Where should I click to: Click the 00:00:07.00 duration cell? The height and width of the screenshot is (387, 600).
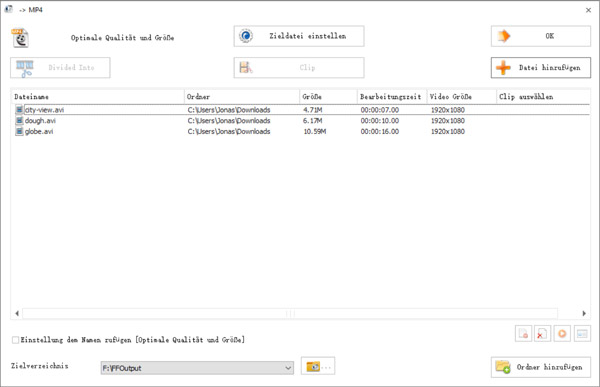(x=380, y=110)
